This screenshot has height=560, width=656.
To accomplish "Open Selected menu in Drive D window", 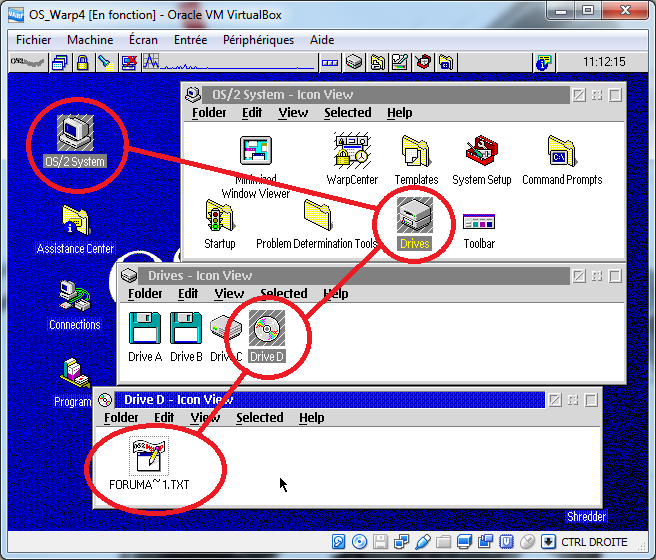I will (260, 417).
